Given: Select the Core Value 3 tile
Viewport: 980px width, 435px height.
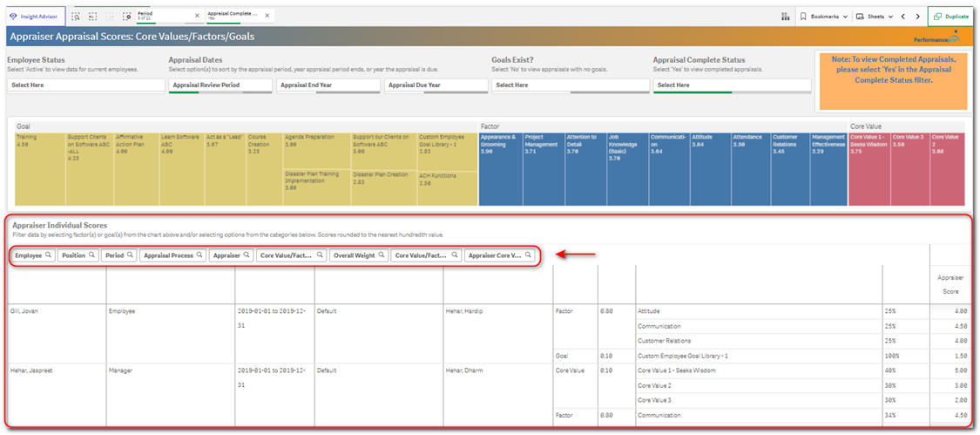Looking at the screenshot, I should coord(910,168).
